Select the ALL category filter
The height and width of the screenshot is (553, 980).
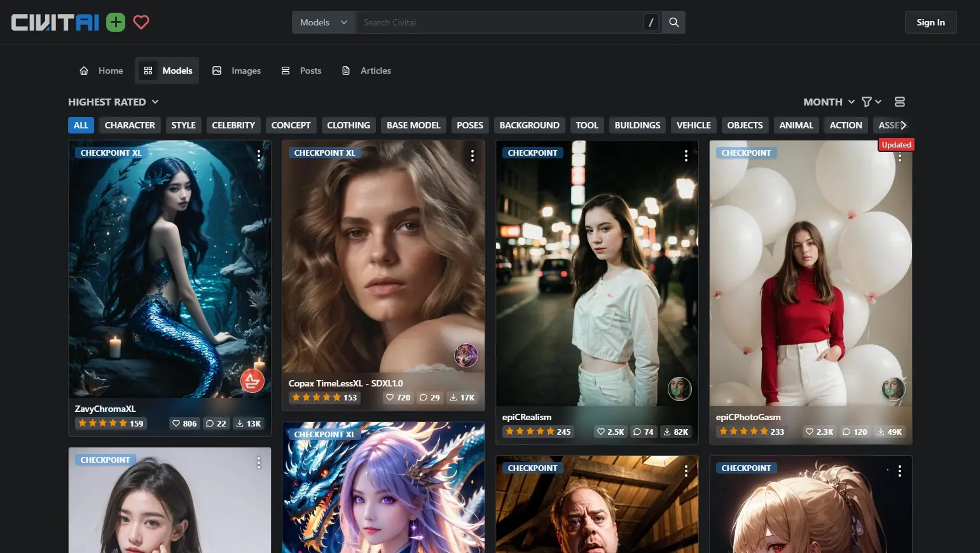click(81, 125)
